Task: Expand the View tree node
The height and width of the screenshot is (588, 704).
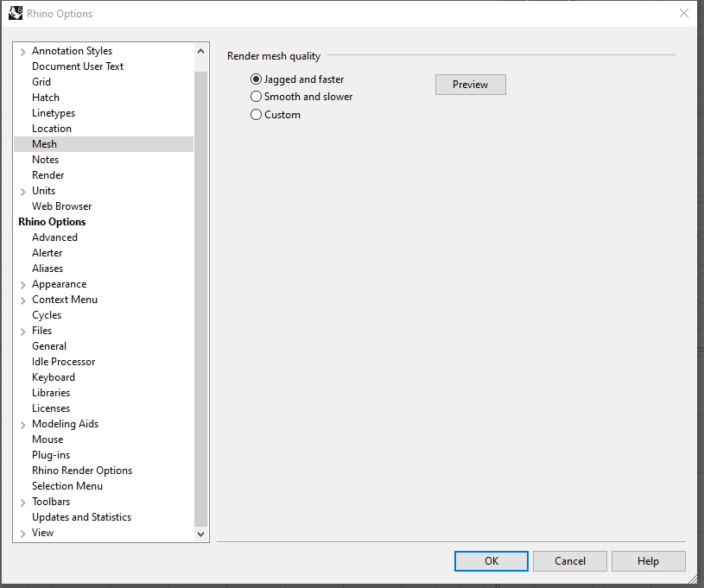Action: pos(23,534)
